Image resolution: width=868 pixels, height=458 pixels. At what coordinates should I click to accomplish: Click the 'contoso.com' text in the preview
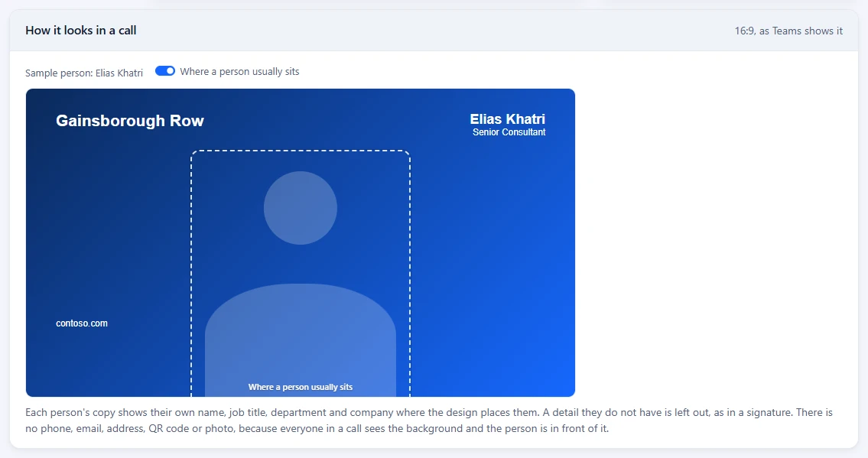click(82, 323)
